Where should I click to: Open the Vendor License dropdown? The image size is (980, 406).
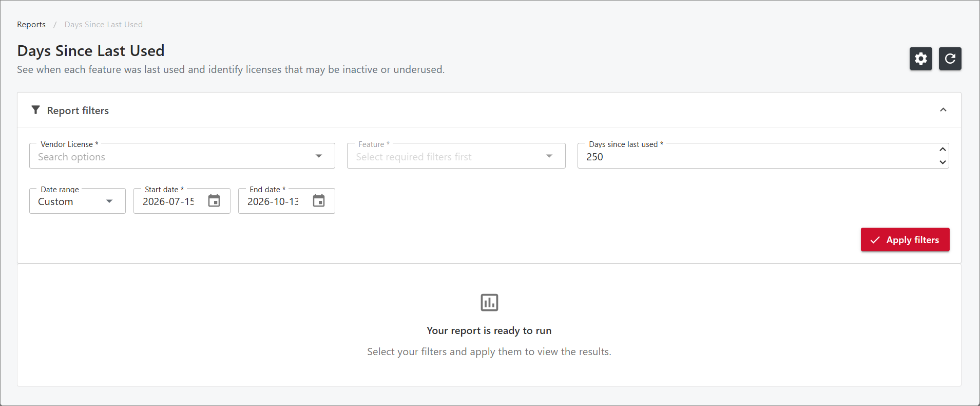pos(182,156)
